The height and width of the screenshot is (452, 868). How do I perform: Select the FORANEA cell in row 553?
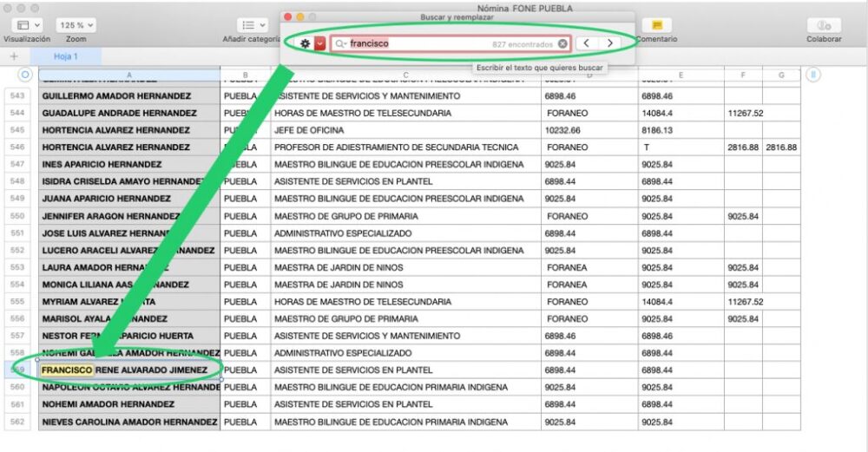pyautogui.click(x=589, y=267)
